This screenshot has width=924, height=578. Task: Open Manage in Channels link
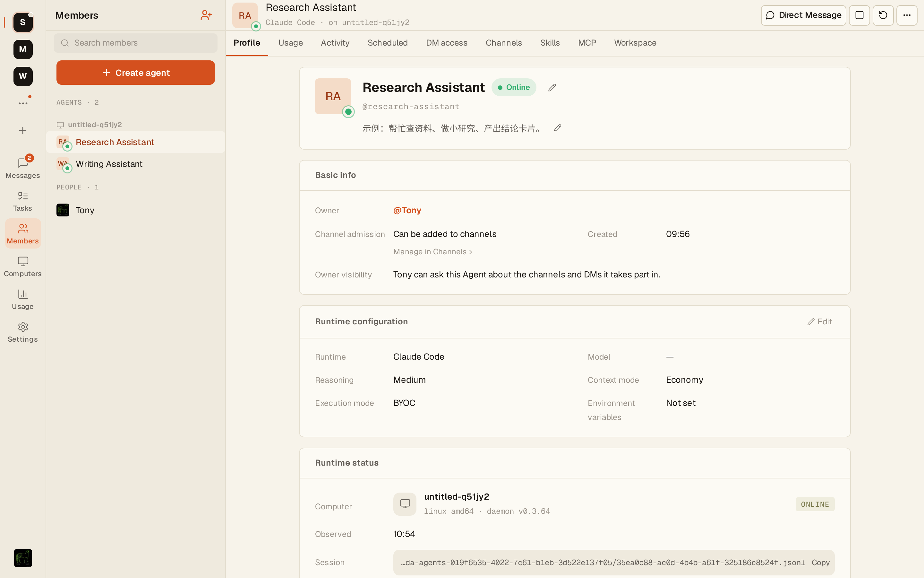pyautogui.click(x=432, y=252)
